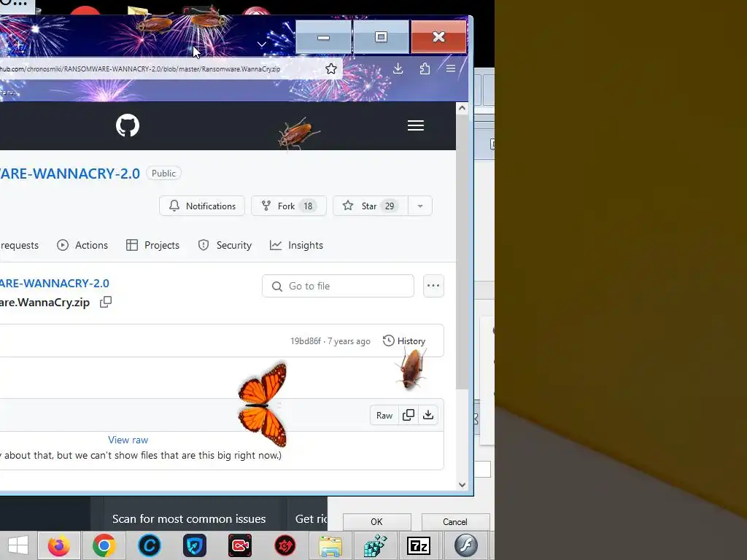This screenshot has width=747, height=560.
Task: Click the page scrollbar up arrow
Action: pyautogui.click(x=462, y=108)
